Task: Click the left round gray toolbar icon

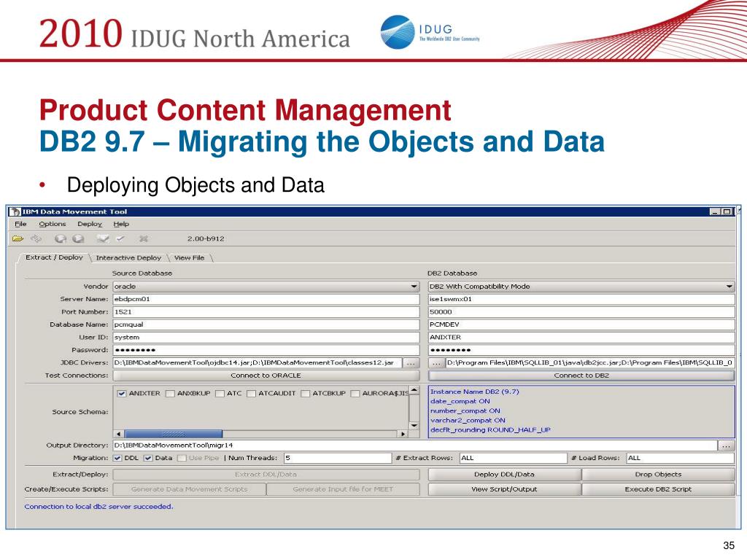Action: coord(61,238)
